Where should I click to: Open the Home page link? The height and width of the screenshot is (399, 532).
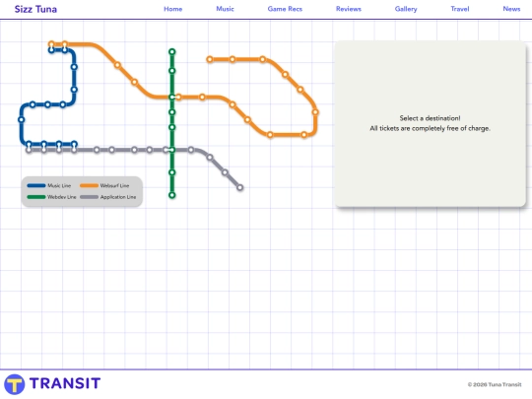[x=173, y=9]
